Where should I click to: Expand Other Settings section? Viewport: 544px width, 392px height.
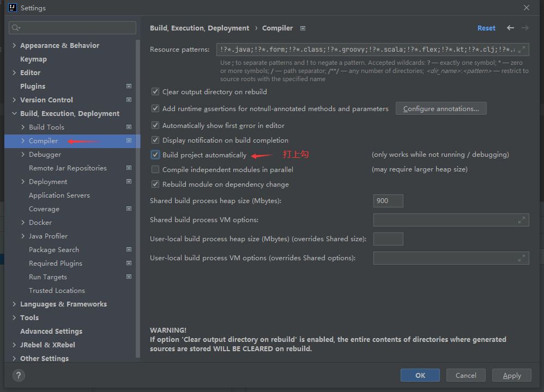point(14,358)
